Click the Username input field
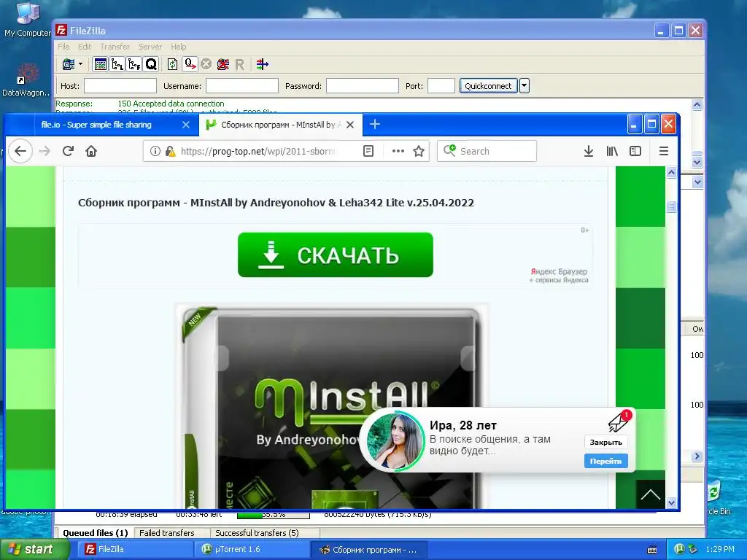 (242, 86)
